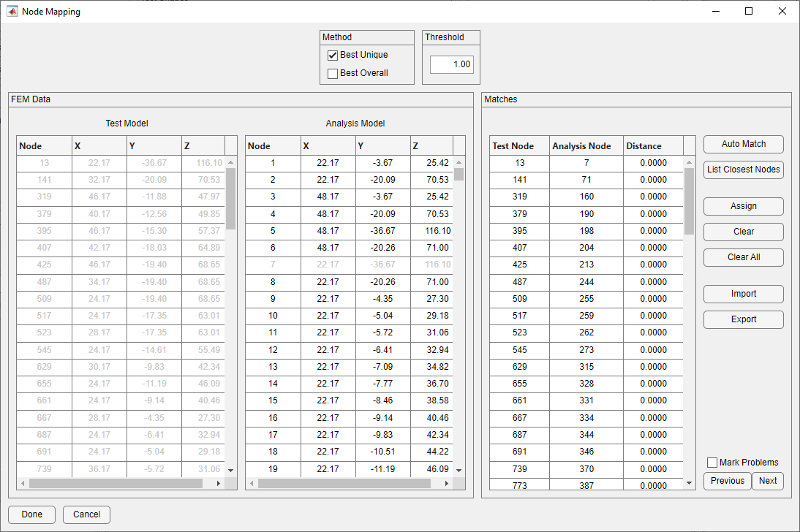Click Distance cell for Test Node 487
Screen dimensions: 800x532
(653, 282)
